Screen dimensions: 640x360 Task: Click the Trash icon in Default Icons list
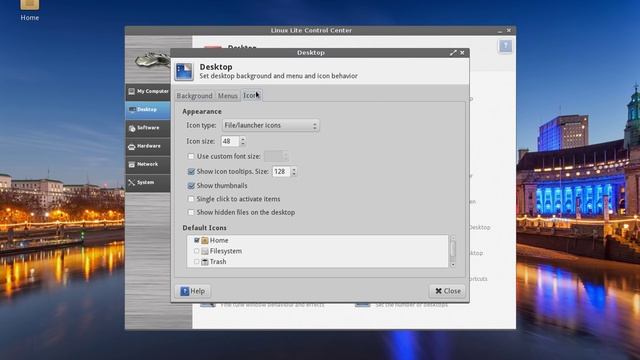(x=204, y=262)
